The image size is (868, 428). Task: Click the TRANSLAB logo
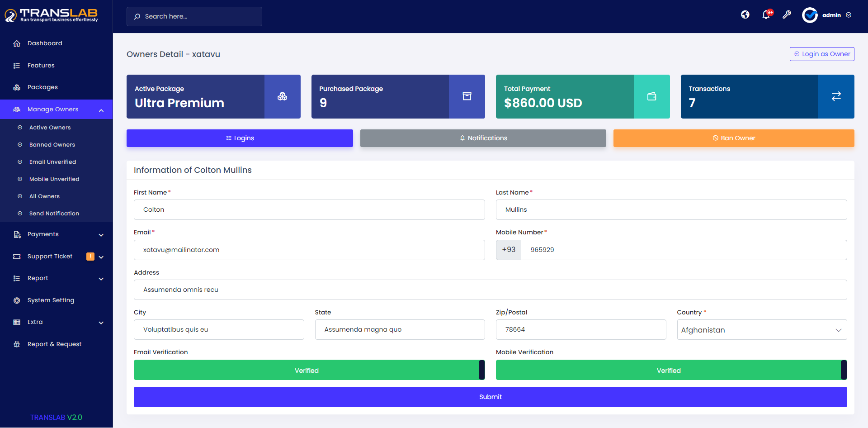(x=52, y=15)
